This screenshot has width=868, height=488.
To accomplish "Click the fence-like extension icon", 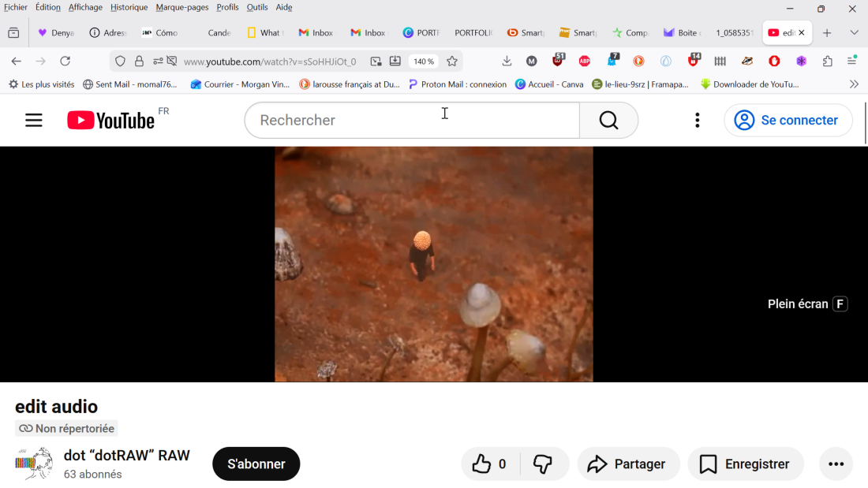I will click(x=720, y=61).
